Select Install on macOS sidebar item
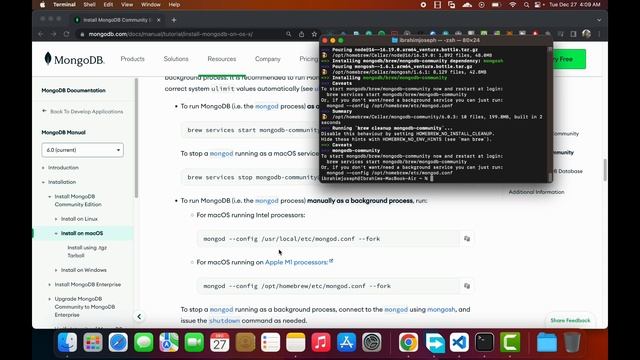 pos(82,233)
